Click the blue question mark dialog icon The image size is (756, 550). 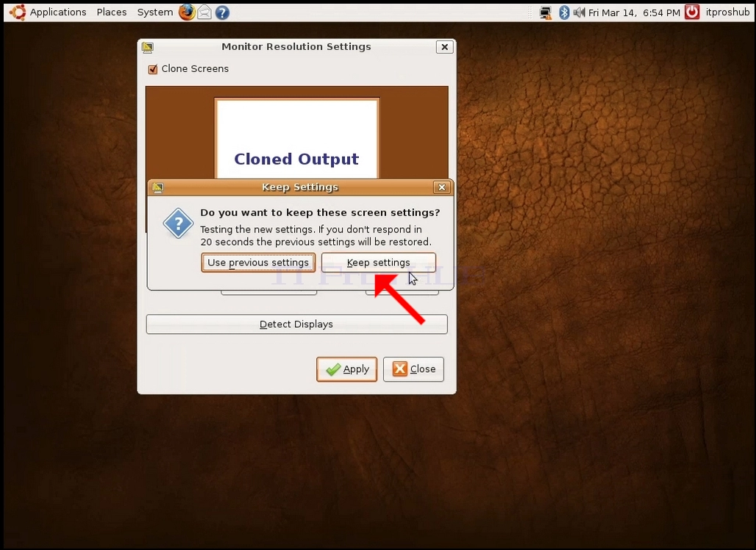[x=179, y=224]
